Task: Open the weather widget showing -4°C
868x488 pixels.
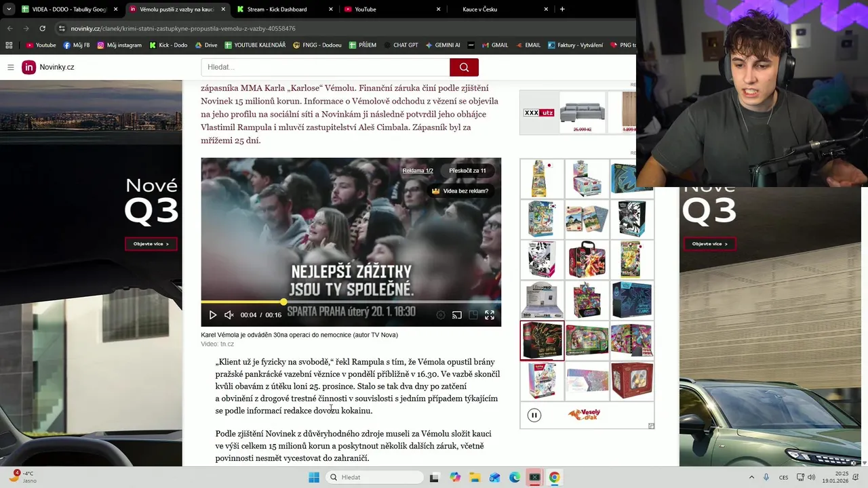Action: pyautogui.click(x=22, y=476)
